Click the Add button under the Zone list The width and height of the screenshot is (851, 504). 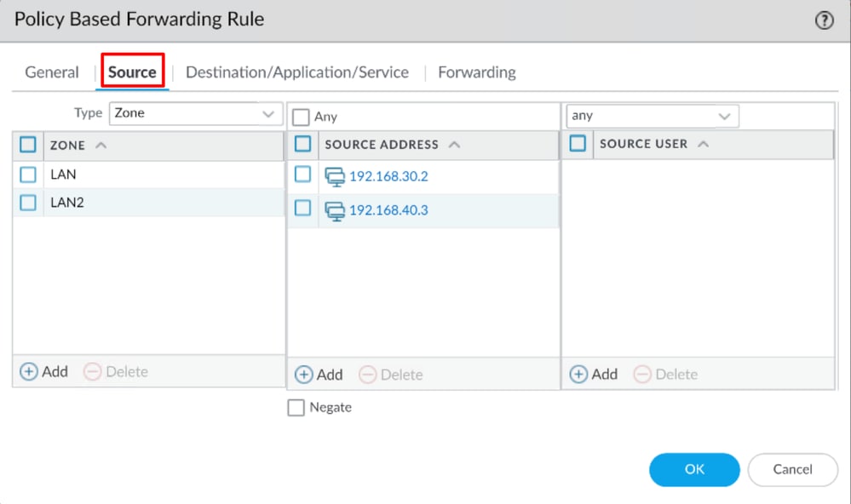tap(44, 372)
